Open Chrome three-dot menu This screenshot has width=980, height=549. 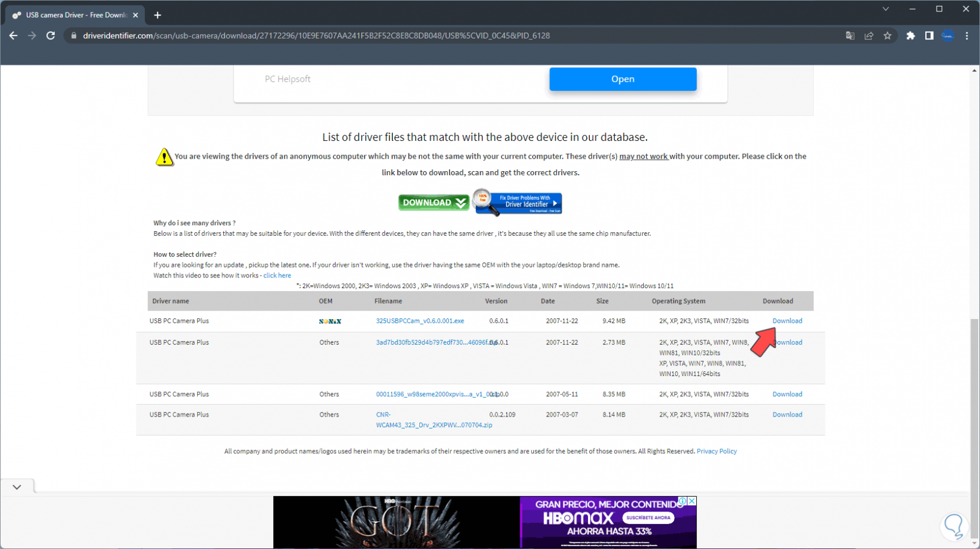point(967,36)
